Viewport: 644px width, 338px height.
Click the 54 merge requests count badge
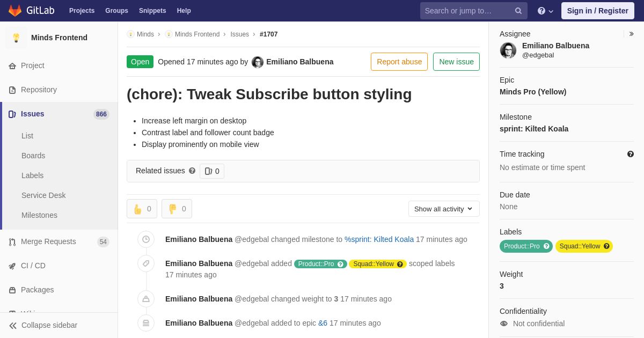click(x=103, y=242)
